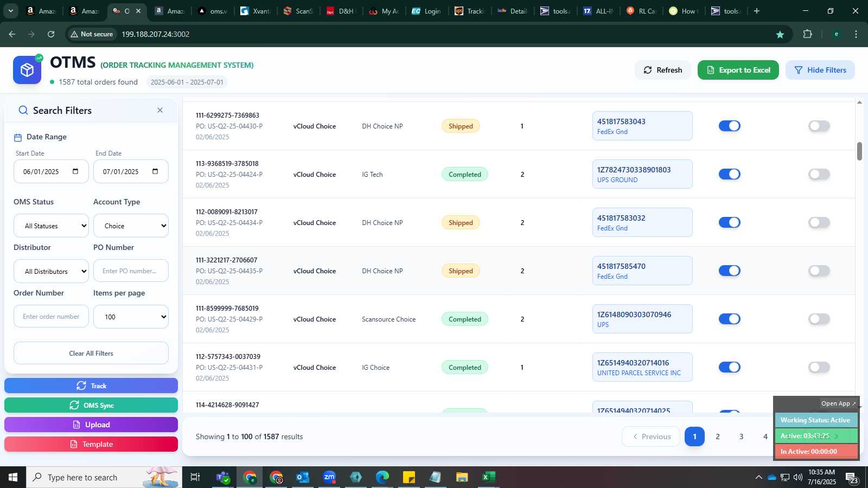Open Outlook from the taskbar

(302, 477)
